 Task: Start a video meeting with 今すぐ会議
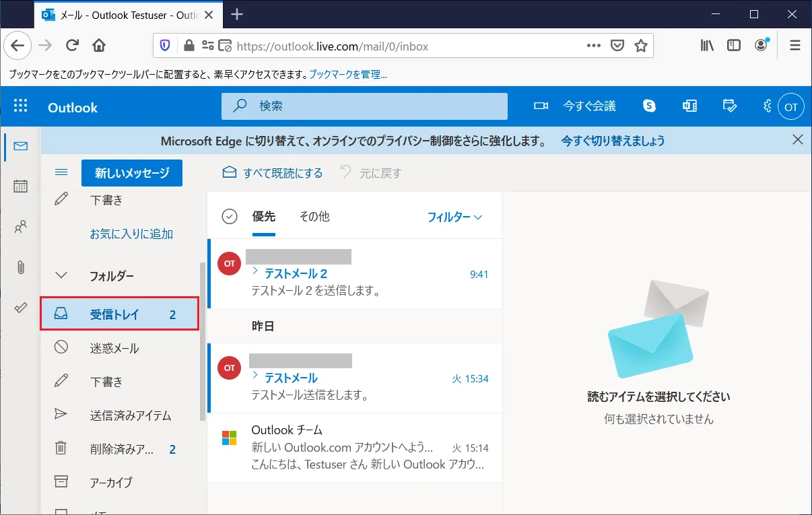(x=575, y=106)
